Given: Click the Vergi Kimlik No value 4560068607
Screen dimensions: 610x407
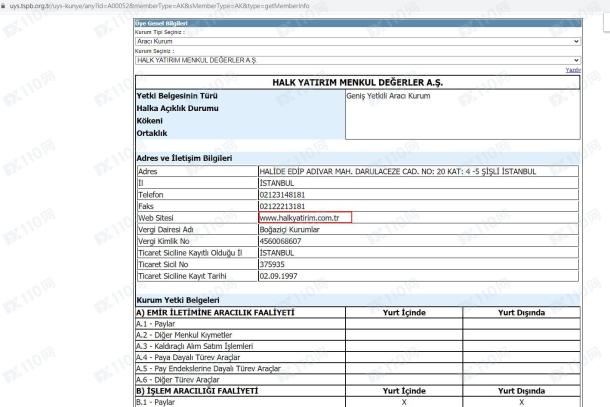Looking at the screenshot, I should 280,241.
